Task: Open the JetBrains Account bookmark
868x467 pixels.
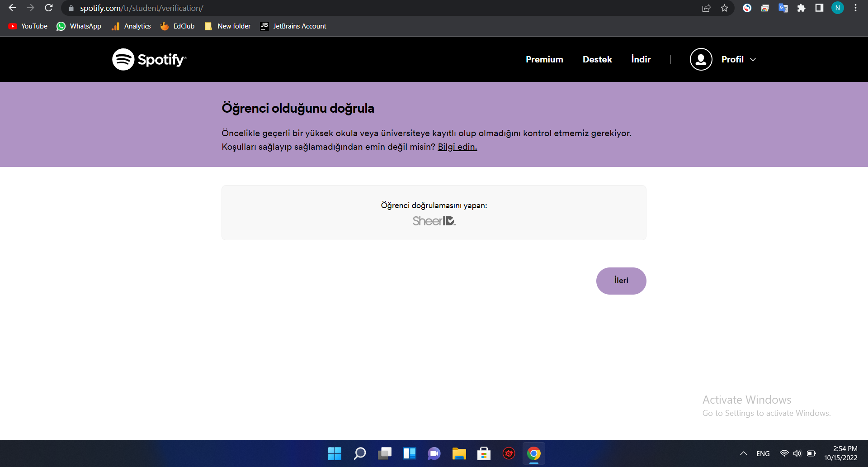Action: [x=293, y=26]
